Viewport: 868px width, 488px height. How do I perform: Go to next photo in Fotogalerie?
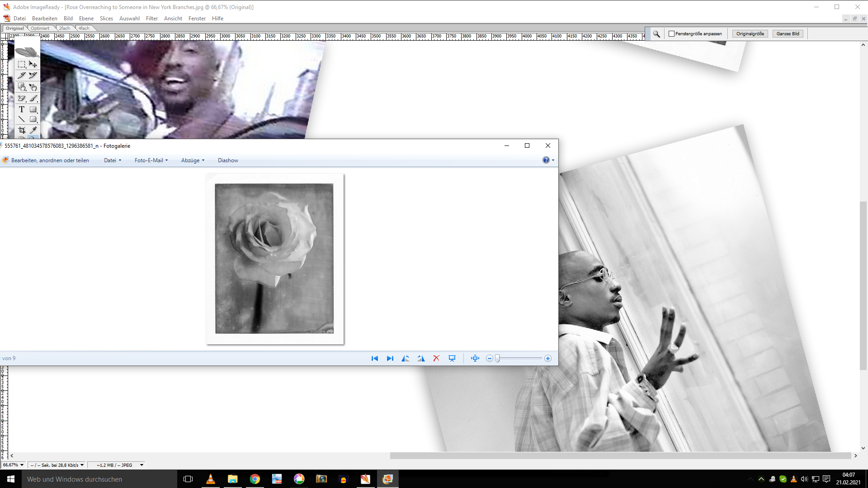click(x=390, y=358)
